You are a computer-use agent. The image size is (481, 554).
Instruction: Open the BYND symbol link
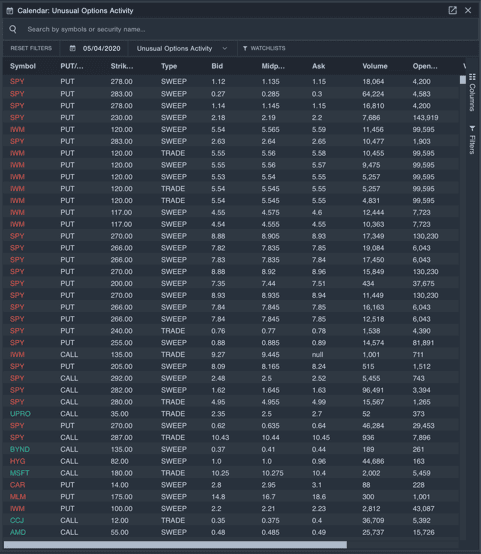pyautogui.click(x=20, y=449)
